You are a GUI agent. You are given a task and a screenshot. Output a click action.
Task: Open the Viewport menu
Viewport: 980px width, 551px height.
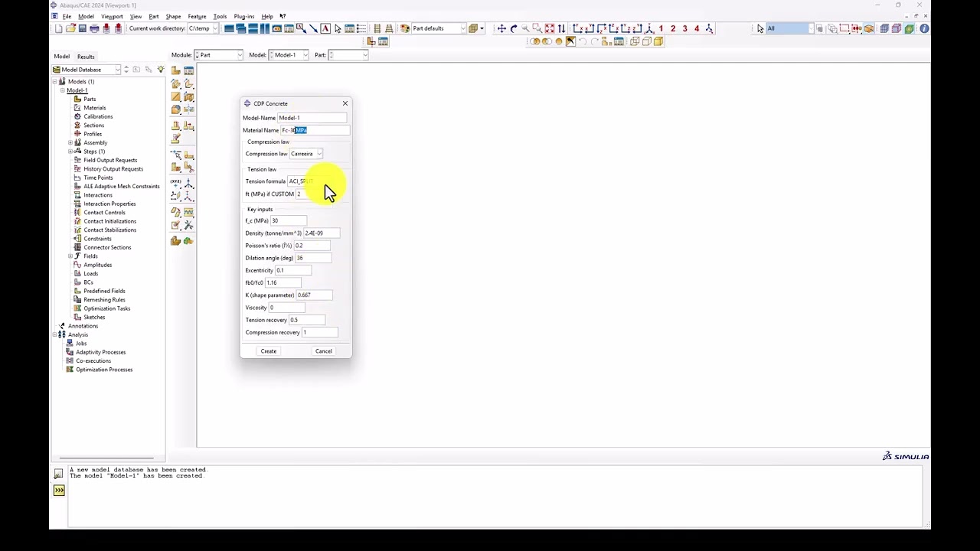coord(112,16)
